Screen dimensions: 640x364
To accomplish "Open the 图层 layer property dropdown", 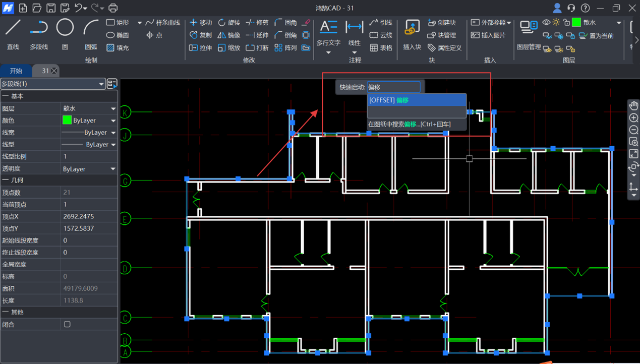I will tap(113, 108).
